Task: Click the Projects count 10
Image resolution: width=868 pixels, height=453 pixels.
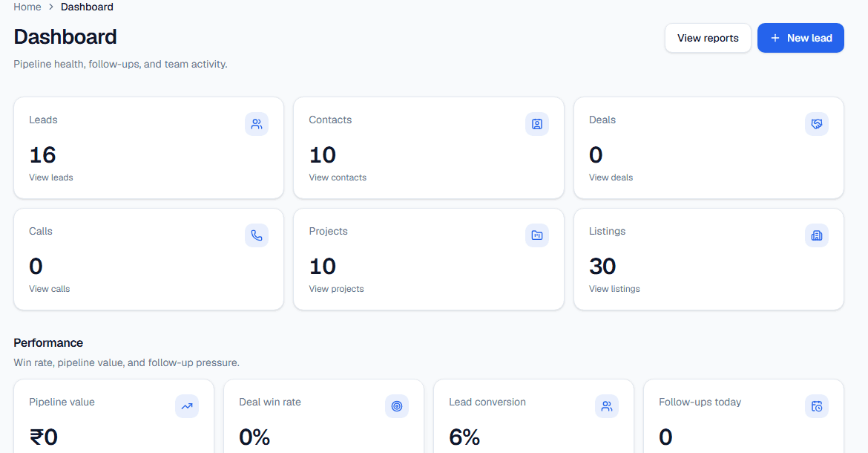Action: pyautogui.click(x=323, y=267)
